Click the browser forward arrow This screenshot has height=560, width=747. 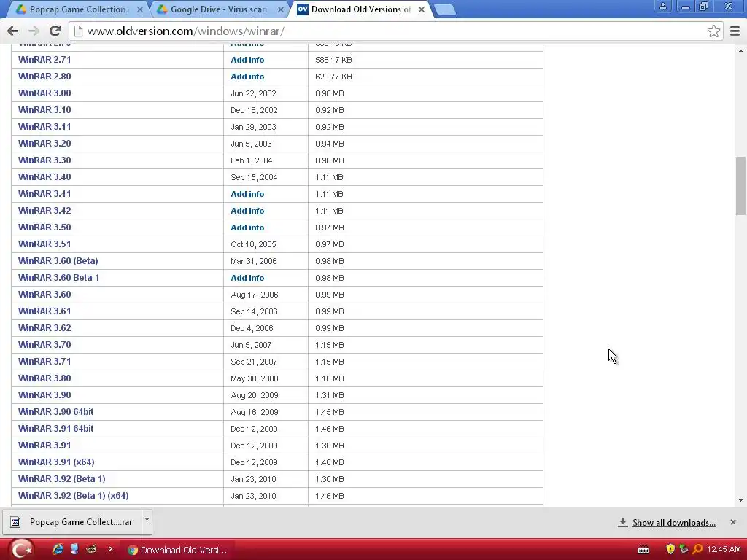[x=34, y=31]
